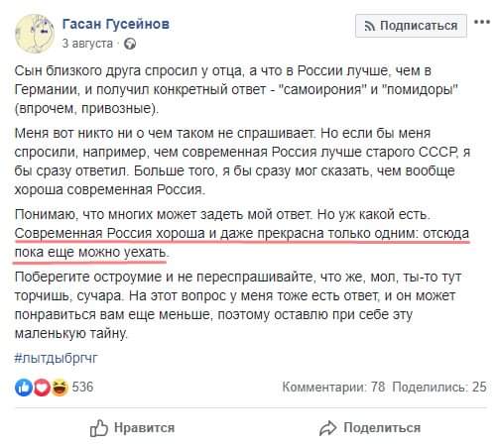Click the first paragraph of post text
This screenshot has width=496, height=448.
coord(236,89)
